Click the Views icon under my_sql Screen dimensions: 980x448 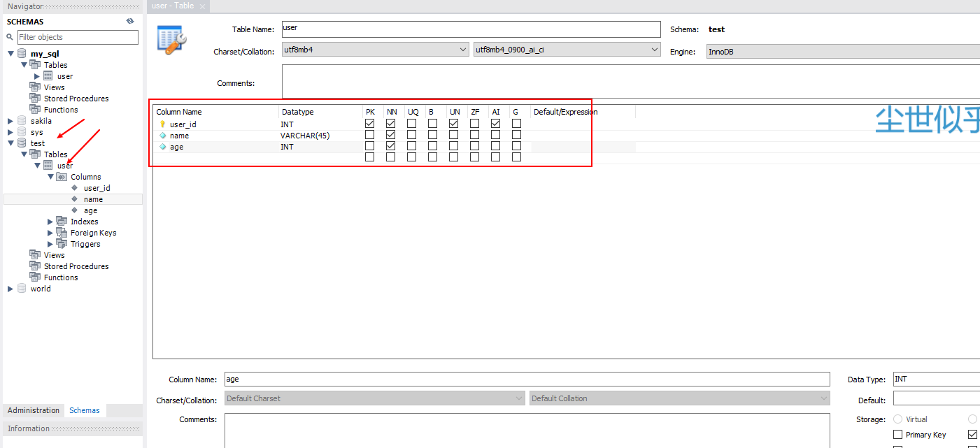tap(35, 87)
